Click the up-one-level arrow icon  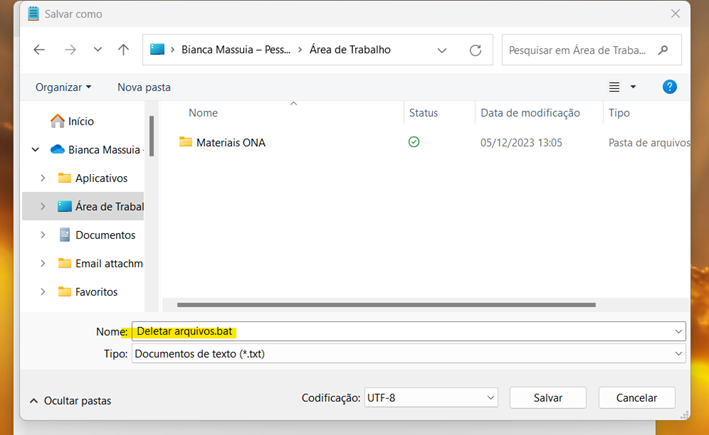(x=124, y=49)
